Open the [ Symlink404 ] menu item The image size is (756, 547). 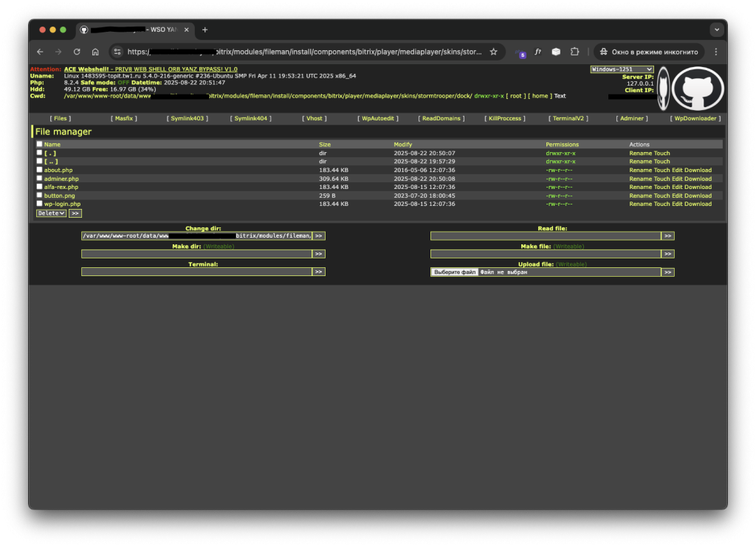coord(251,119)
